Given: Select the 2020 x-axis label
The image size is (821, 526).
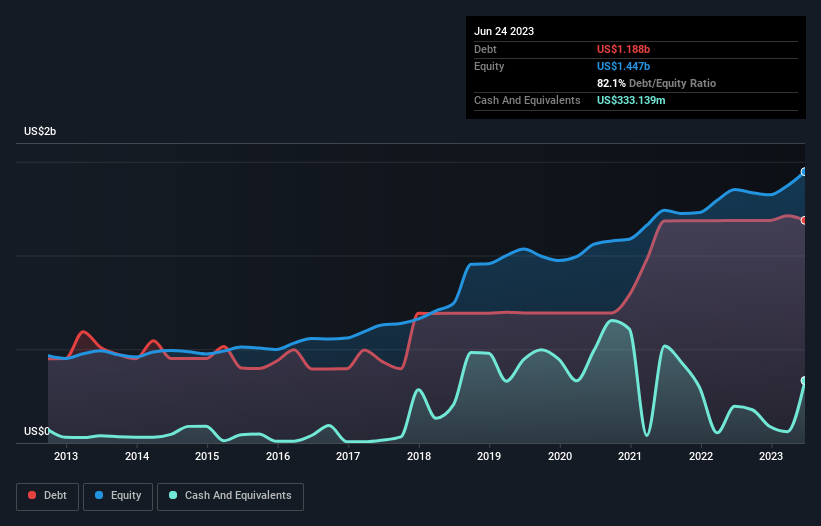Looking at the screenshot, I should [560, 457].
